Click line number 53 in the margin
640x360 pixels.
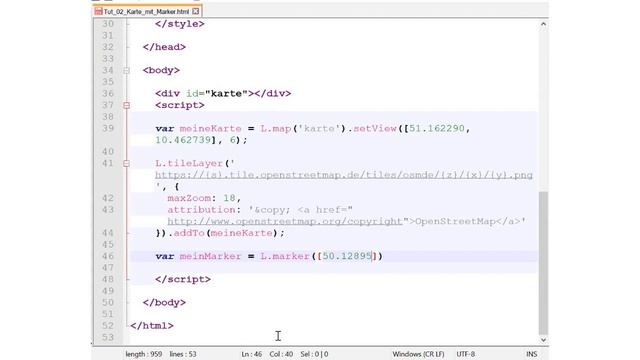[x=108, y=338]
